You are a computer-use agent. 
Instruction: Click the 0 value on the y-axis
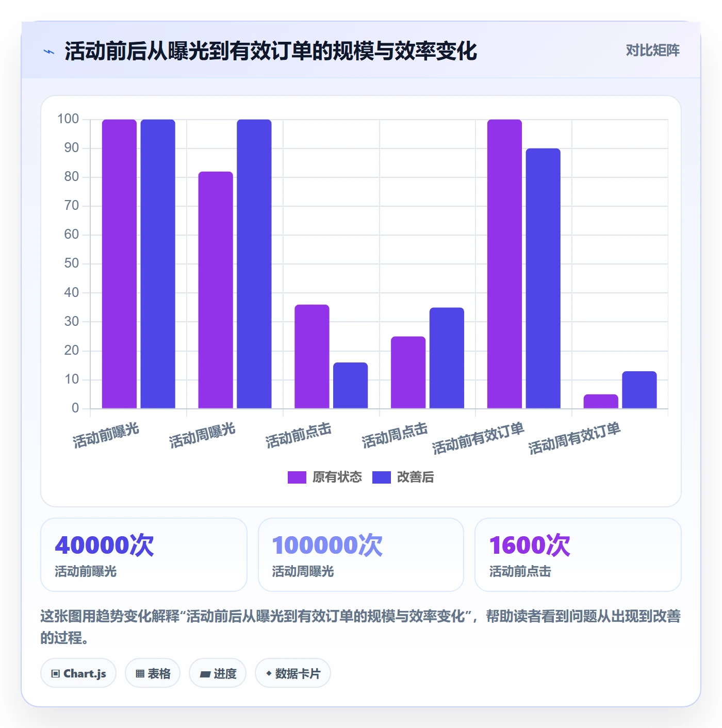click(x=75, y=408)
